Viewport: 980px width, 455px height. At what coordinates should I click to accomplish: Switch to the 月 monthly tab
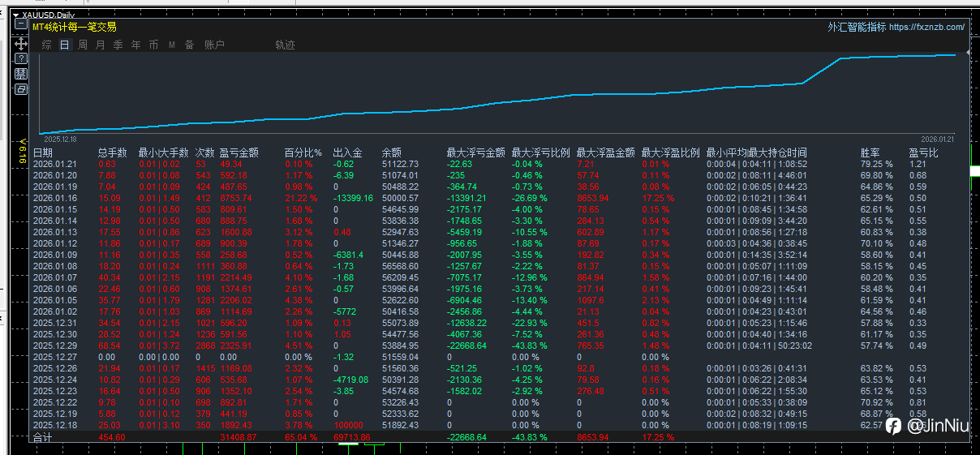[100, 45]
